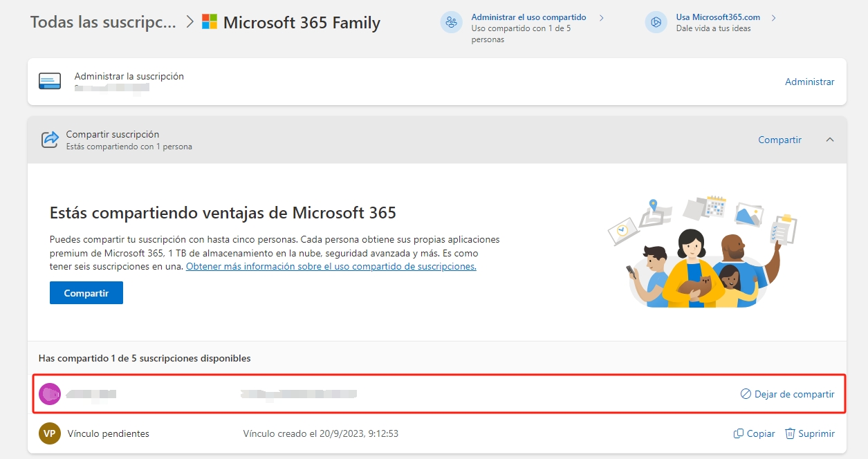Click the trash icon beside Suprimir
Image resolution: width=868 pixels, height=459 pixels.
(790, 433)
